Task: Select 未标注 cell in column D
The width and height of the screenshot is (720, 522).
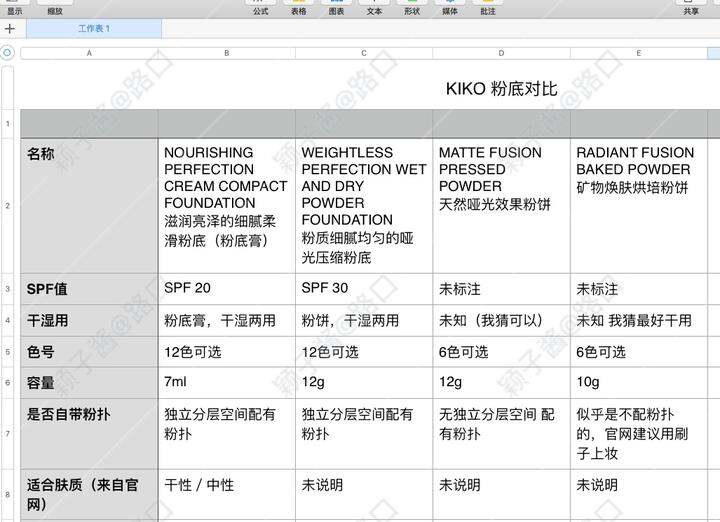Action: pos(501,289)
